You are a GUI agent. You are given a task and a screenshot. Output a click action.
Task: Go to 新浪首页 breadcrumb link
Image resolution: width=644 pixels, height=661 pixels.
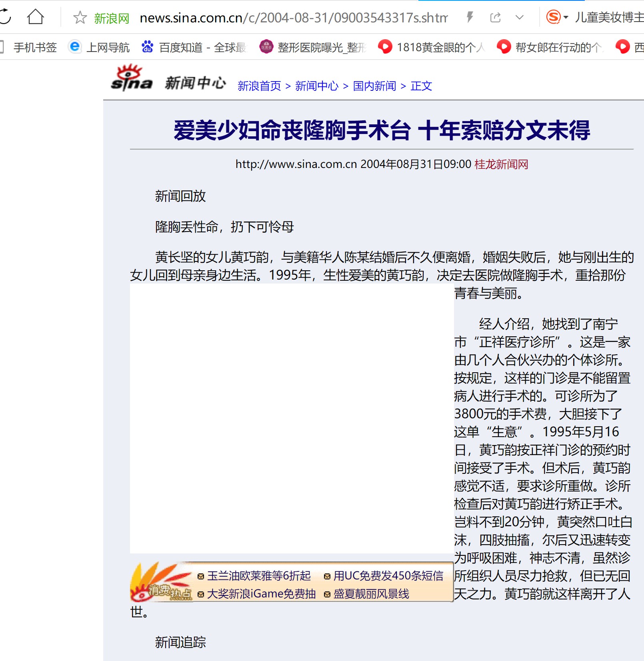point(259,86)
